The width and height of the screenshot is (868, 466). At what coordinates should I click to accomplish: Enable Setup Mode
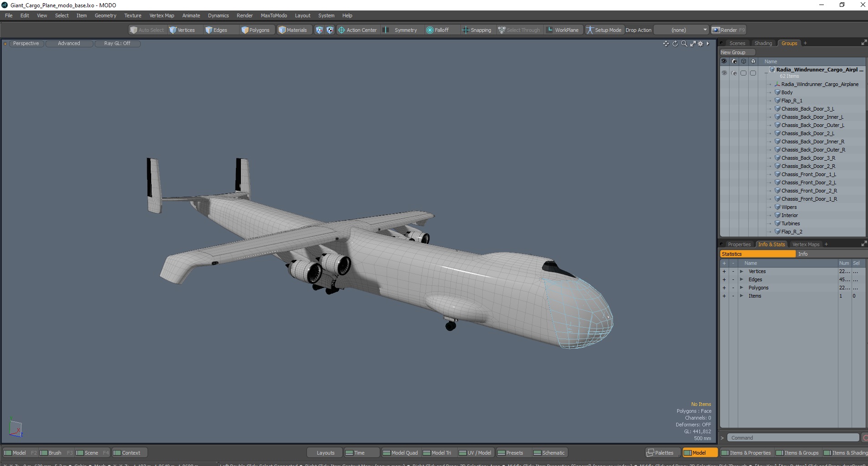604,30
